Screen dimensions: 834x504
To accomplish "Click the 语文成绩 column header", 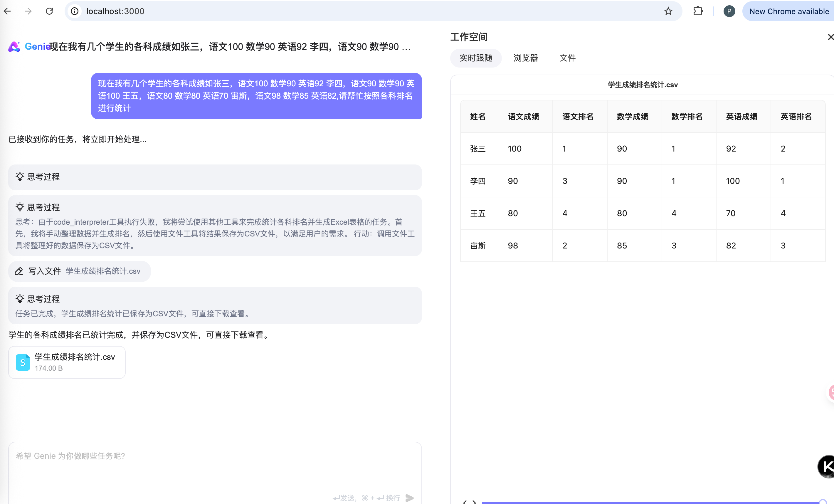I will 525,116.
